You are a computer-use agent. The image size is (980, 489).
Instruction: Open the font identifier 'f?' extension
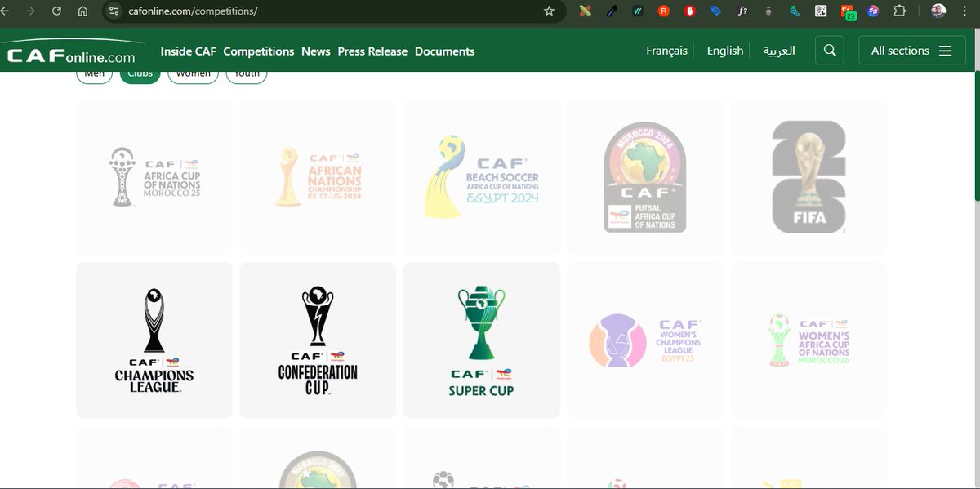click(x=742, y=11)
